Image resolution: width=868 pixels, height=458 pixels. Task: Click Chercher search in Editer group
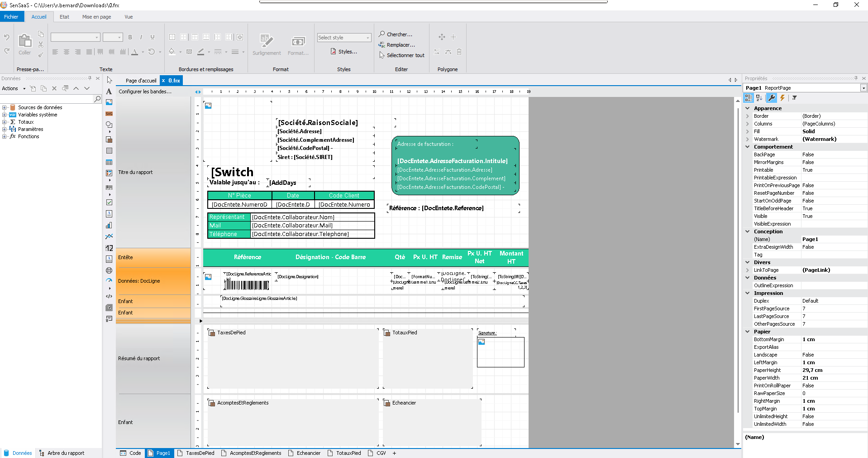click(x=396, y=34)
